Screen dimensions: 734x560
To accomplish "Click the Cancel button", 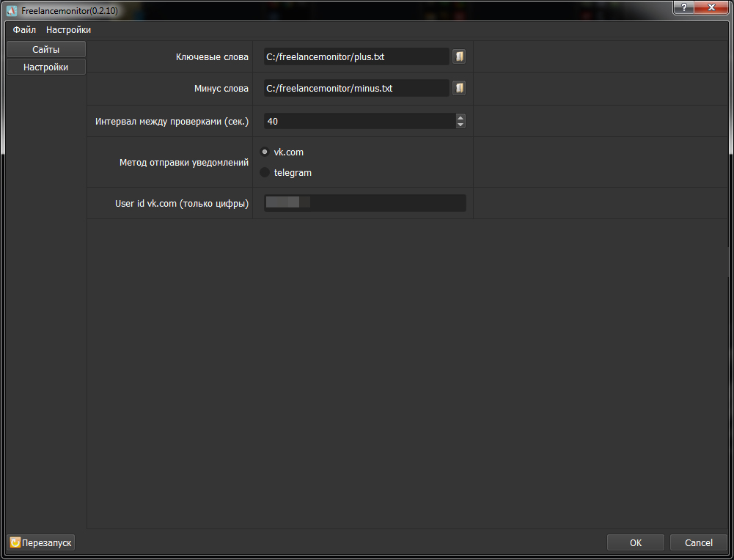I will coord(698,542).
